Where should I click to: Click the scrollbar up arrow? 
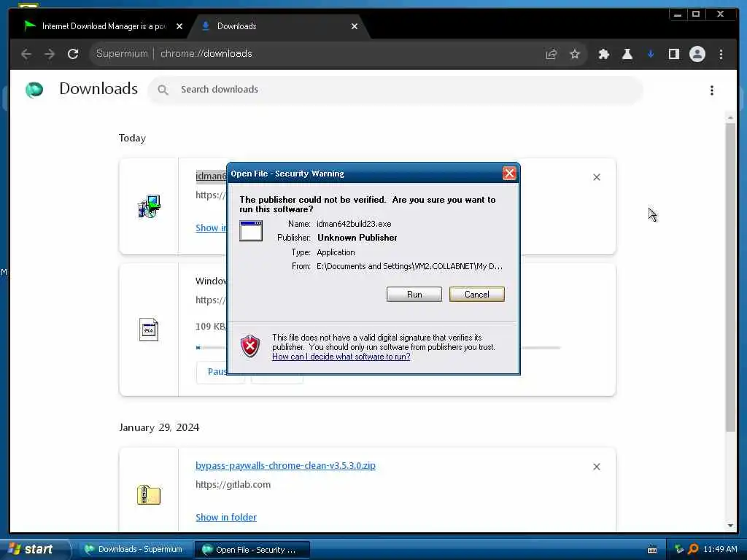730,117
